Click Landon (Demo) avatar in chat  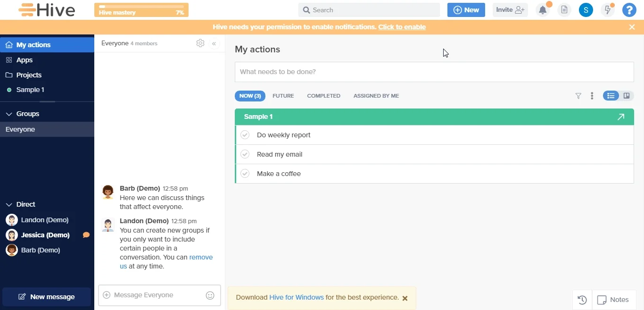click(108, 225)
